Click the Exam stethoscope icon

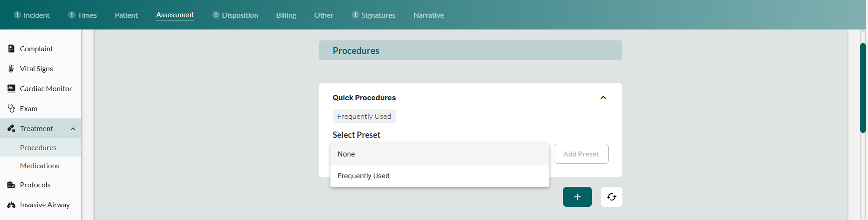(11, 108)
